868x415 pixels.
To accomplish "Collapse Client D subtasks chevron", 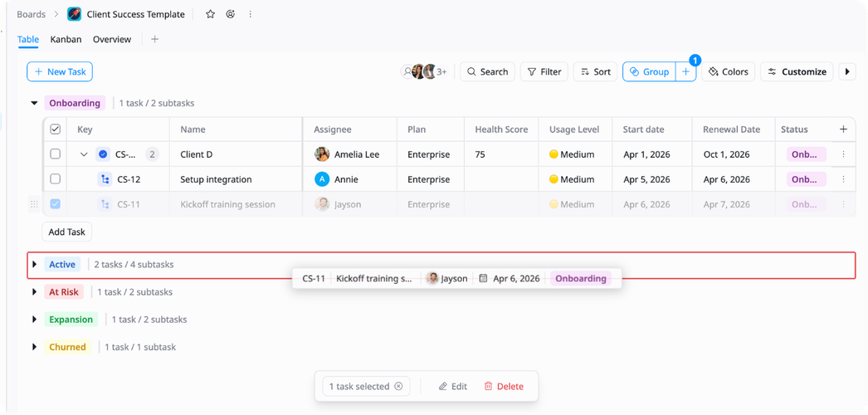I will click(84, 154).
